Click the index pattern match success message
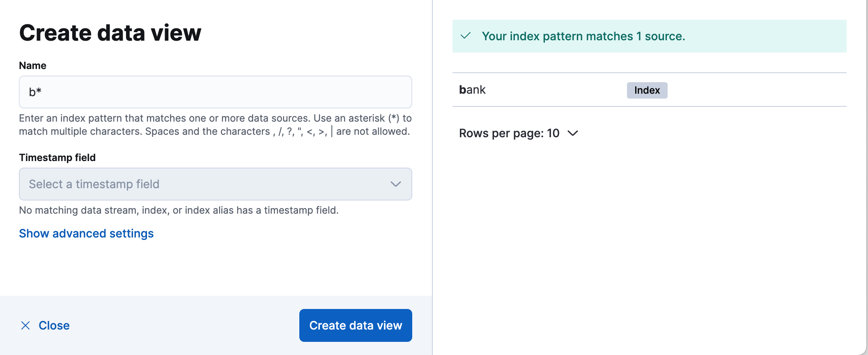 click(584, 36)
